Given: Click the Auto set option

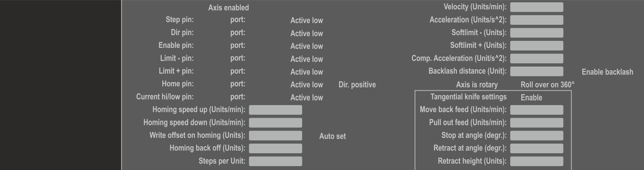Looking at the screenshot, I should (332, 136).
